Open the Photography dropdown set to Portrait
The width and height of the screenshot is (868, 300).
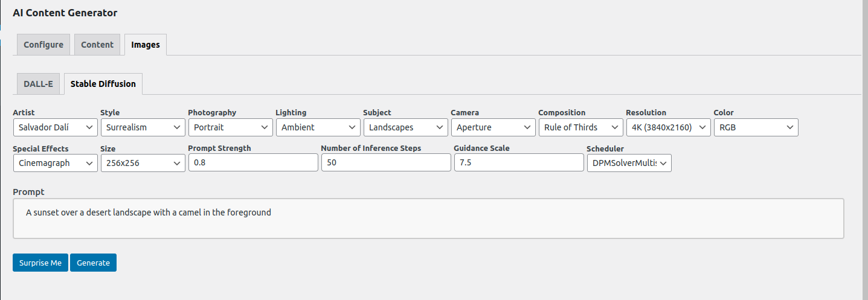[x=230, y=127]
